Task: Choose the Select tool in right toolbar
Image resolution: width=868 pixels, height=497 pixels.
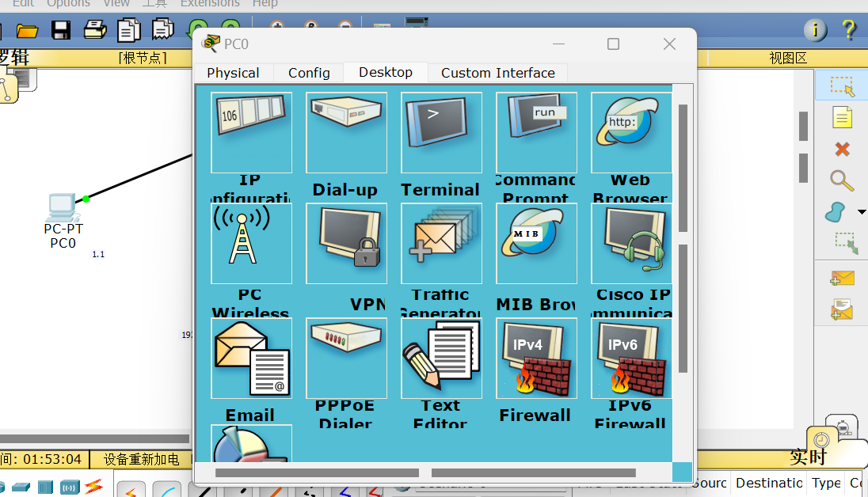Action: click(x=842, y=86)
